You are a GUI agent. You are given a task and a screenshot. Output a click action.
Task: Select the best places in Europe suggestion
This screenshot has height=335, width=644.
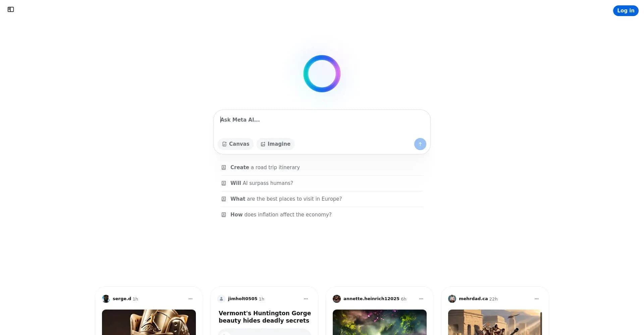(286, 199)
